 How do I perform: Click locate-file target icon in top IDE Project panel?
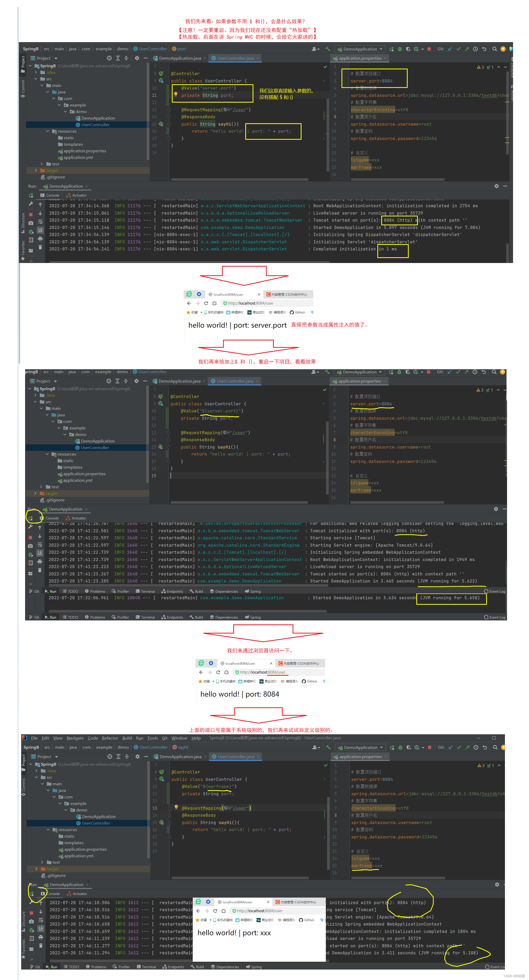pyautogui.click(x=109, y=58)
